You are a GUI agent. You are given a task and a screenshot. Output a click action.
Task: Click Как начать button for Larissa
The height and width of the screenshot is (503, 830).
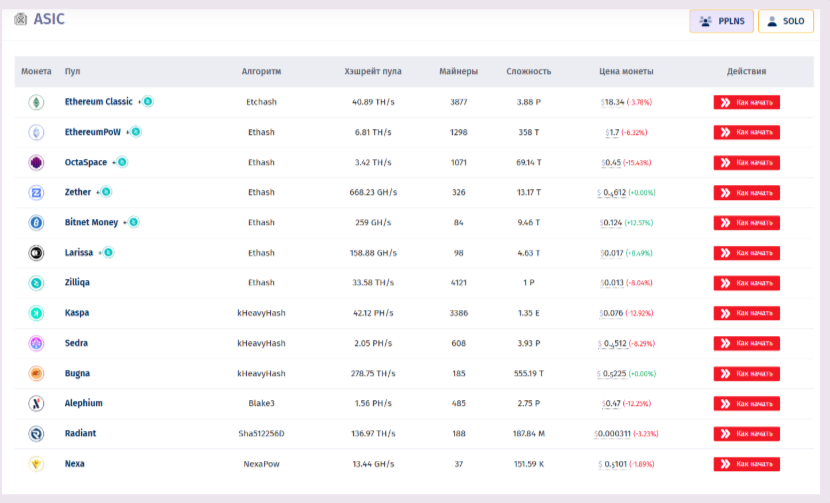[x=746, y=253]
